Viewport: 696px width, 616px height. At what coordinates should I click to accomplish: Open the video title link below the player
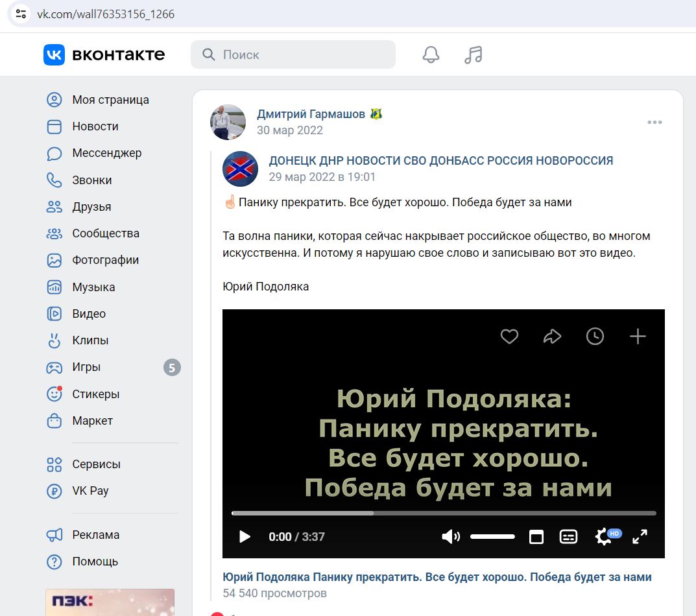[437, 577]
